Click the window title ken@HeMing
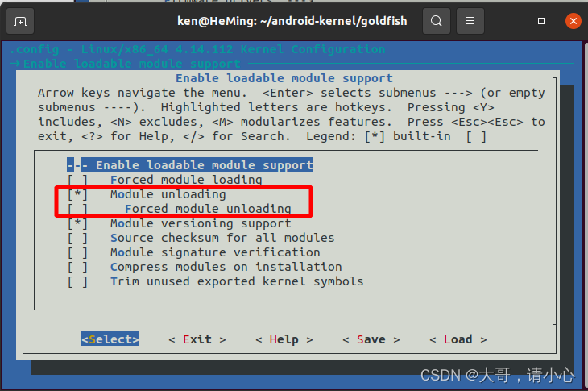Image resolution: width=588 pixels, height=391 pixels. tap(292, 21)
